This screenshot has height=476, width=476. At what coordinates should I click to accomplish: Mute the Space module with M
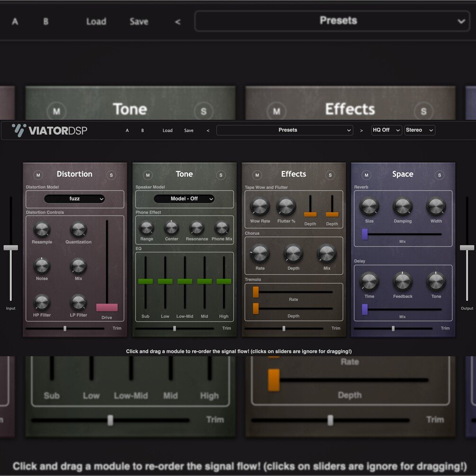click(x=367, y=175)
